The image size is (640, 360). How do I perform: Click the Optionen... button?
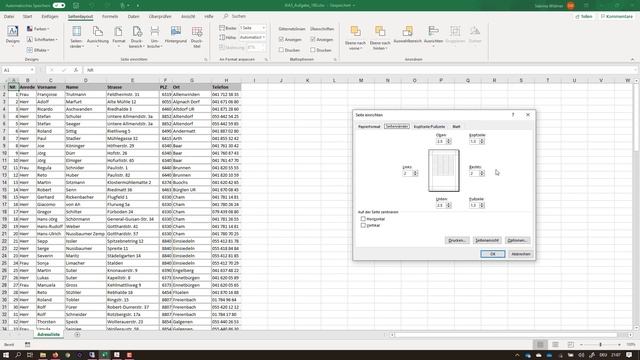pyautogui.click(x=518, y=240)
